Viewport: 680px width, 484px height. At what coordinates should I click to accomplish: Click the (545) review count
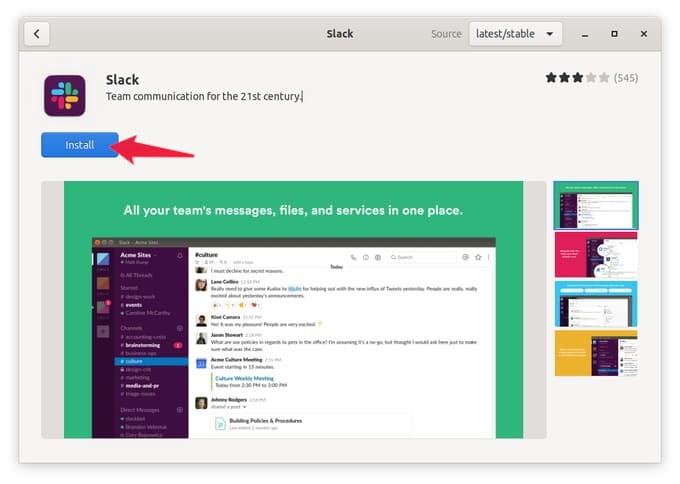(626, 78)
